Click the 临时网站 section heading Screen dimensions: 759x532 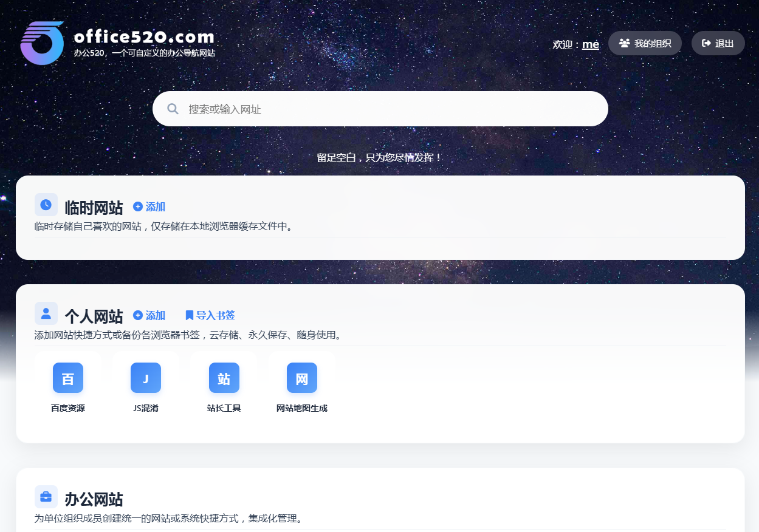click(94, 208)
